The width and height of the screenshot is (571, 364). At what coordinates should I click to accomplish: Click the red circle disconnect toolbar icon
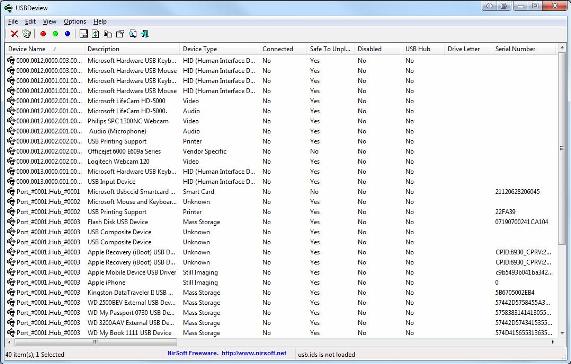tap(43, 34)
